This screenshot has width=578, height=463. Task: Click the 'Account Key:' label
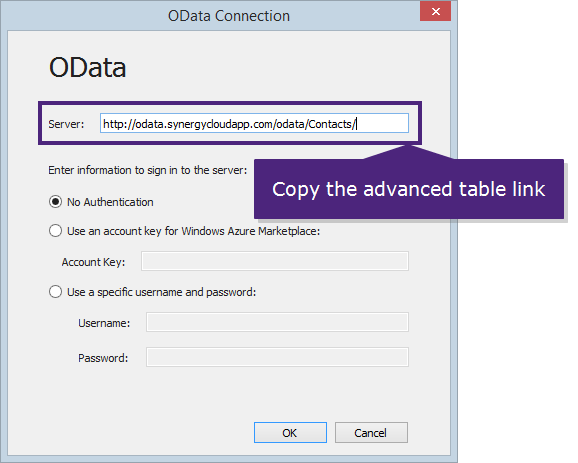tap(93, 262)
